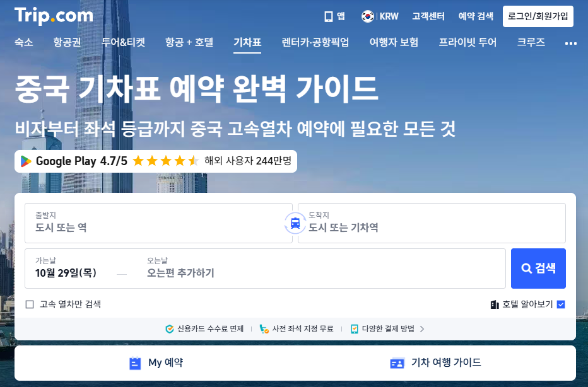Uncheck the 호텔 알아보기 checkbox
Image resolution: width=588 pixels, height=387 pixels.
[561, 304]
